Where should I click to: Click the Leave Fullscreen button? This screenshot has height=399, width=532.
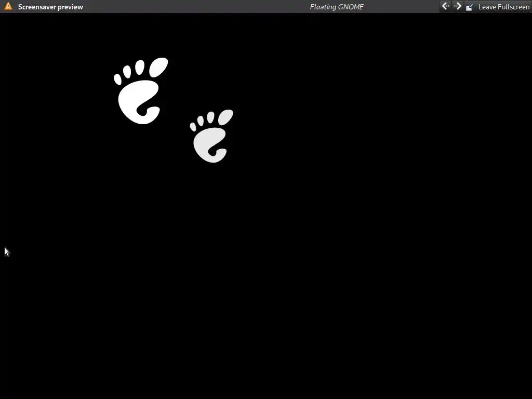point(498,7)
